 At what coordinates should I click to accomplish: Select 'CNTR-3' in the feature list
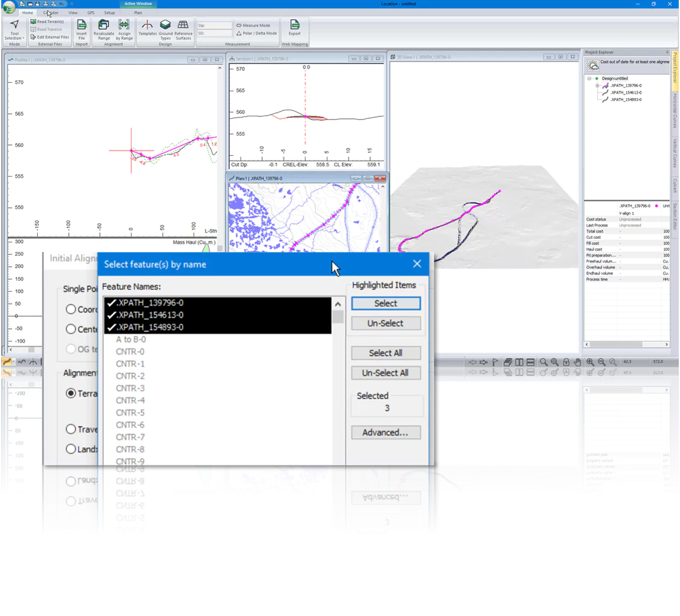(130, 388)
